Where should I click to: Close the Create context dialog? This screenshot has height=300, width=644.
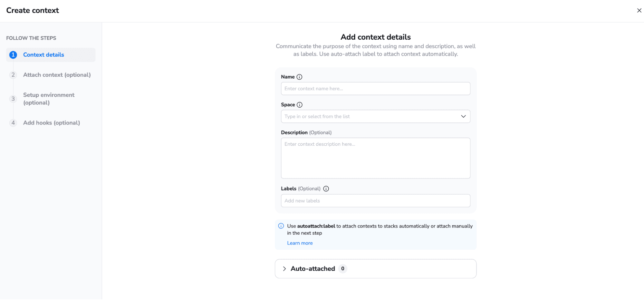click(x=639, y=10)
